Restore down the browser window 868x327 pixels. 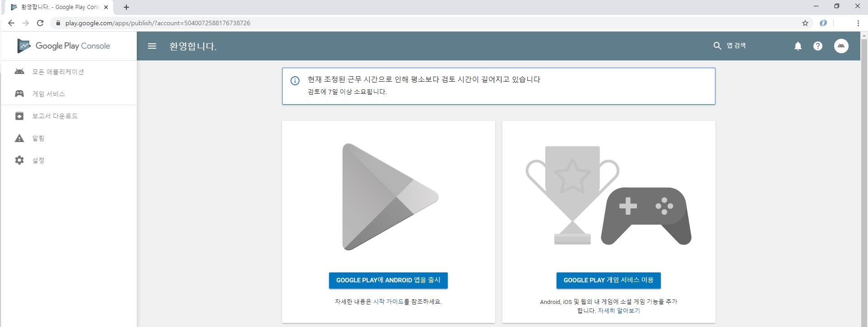[837, 6]
